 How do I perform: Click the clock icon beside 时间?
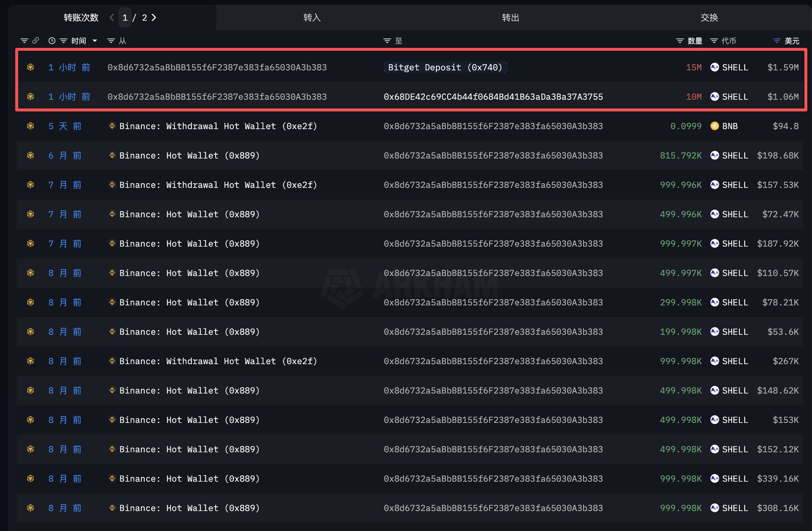(52, 41)
